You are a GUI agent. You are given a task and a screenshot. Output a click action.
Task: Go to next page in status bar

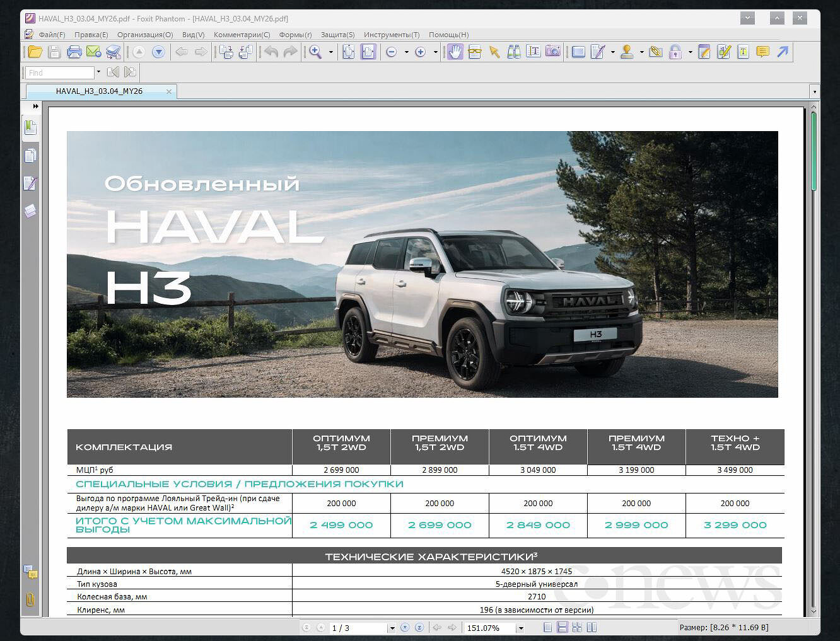point(405,628)
